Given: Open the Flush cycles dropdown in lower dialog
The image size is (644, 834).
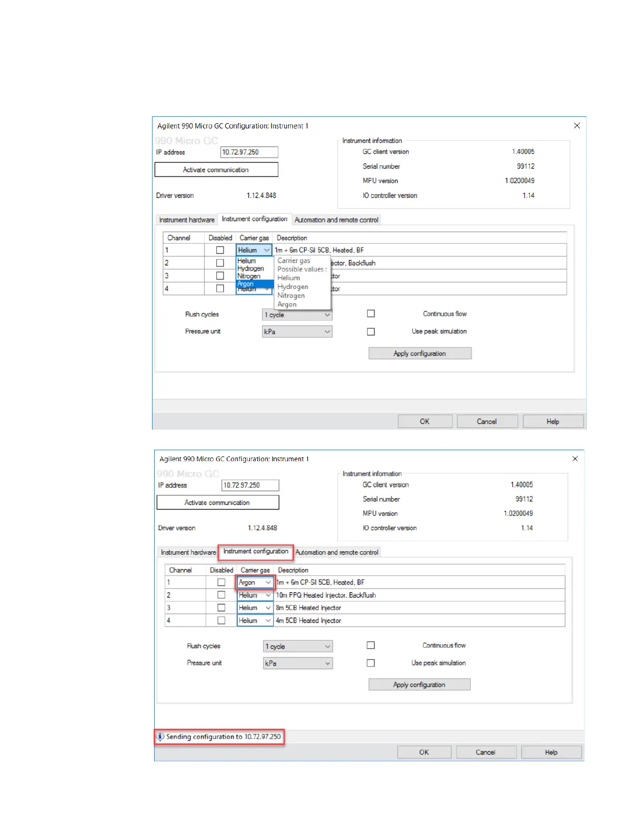Looking at the screenshot, I should (298, 647).
